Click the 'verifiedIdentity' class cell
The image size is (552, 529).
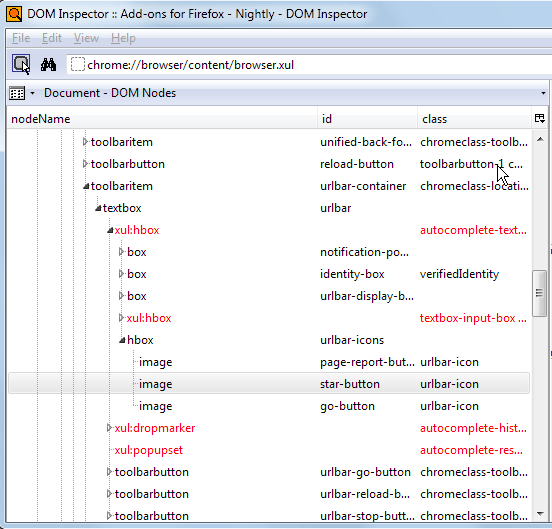coord(459,274)
